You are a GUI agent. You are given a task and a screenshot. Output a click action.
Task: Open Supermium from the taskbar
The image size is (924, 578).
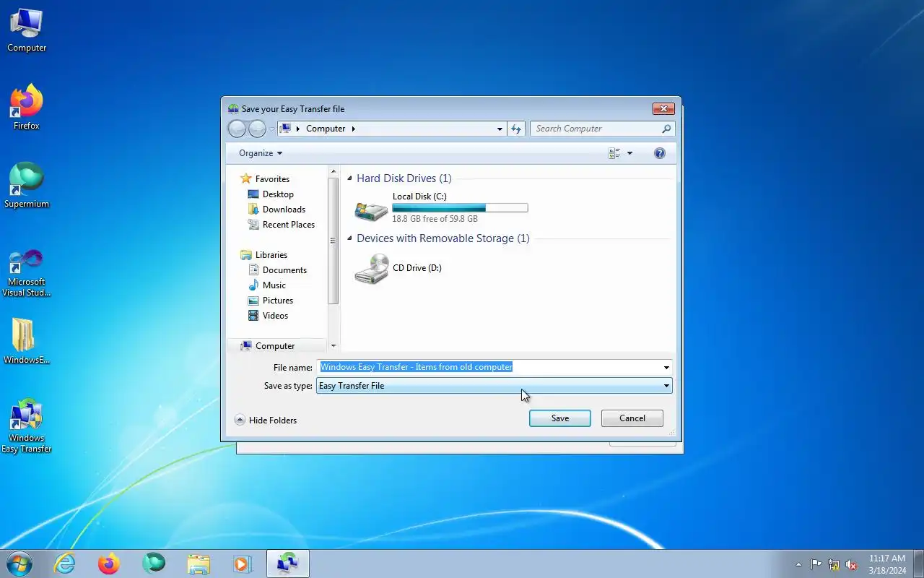pos(154,564)
